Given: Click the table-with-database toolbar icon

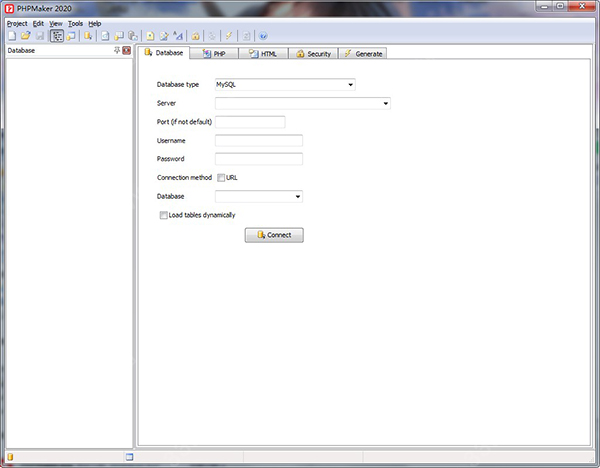Looking at the screenshot, I should pos(119,36).
